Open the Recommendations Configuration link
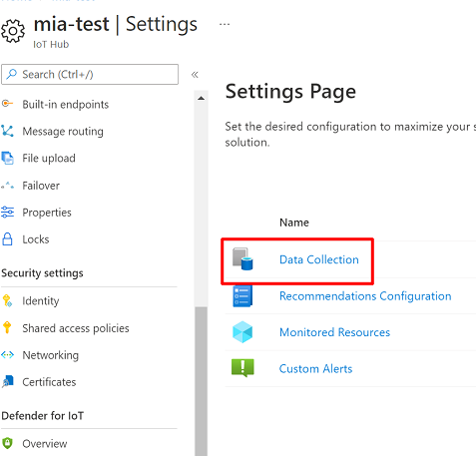Screen dimensions: 476x456 pos(365,296)
